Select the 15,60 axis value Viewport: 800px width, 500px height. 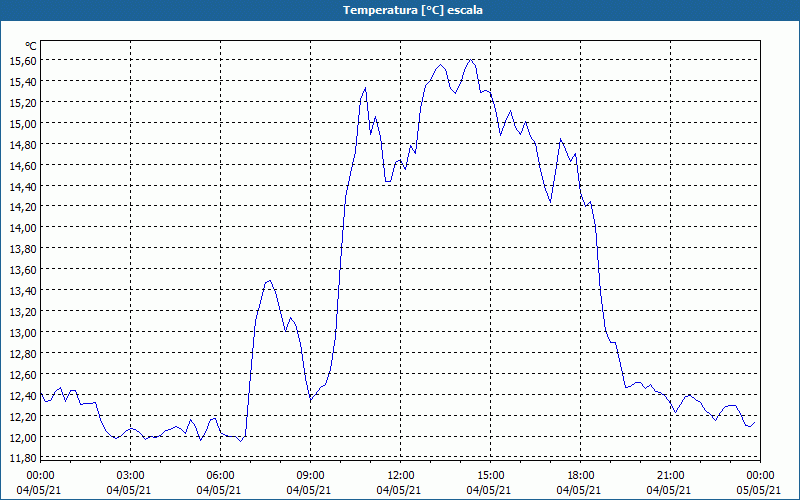click(x=23, y=61)
